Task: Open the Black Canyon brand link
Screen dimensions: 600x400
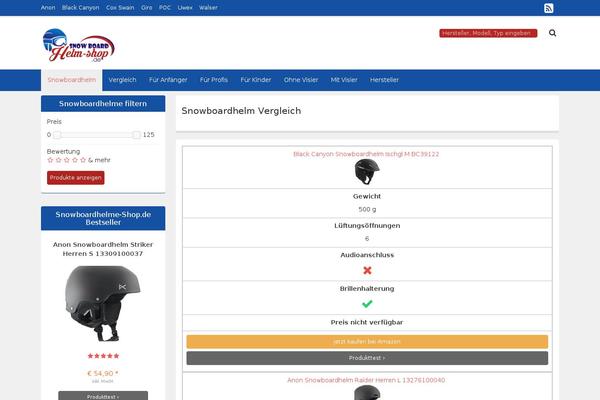Action: (x=80, y=7)
